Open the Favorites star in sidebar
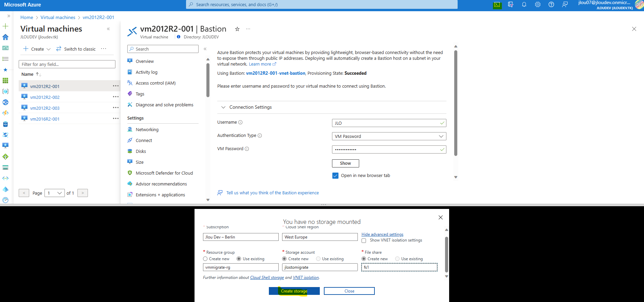 (x=5, y=70)
